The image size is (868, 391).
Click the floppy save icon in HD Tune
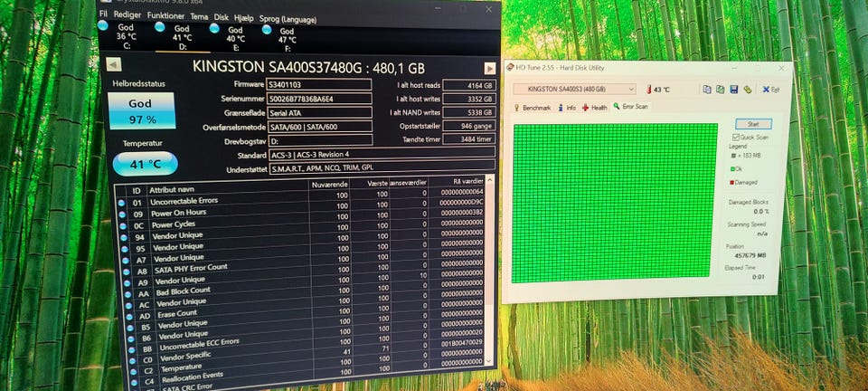(x=733, y=90)
